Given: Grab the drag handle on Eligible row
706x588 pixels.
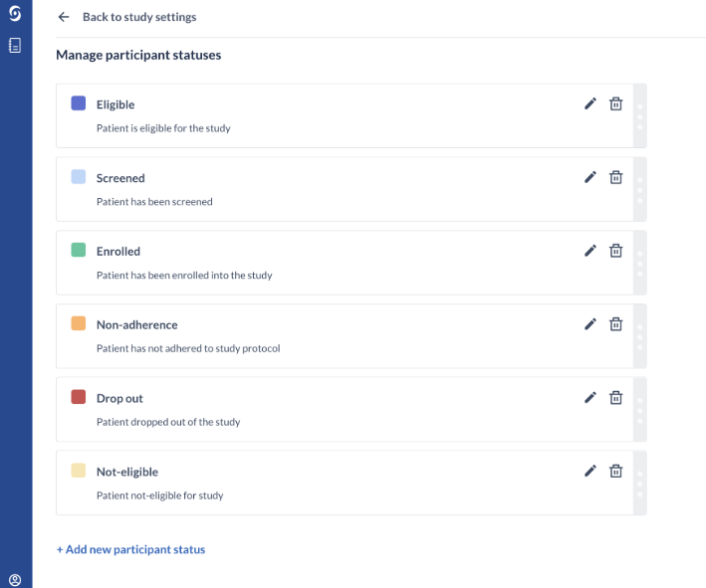Looking at the screenshot, I should pos(640,116).
